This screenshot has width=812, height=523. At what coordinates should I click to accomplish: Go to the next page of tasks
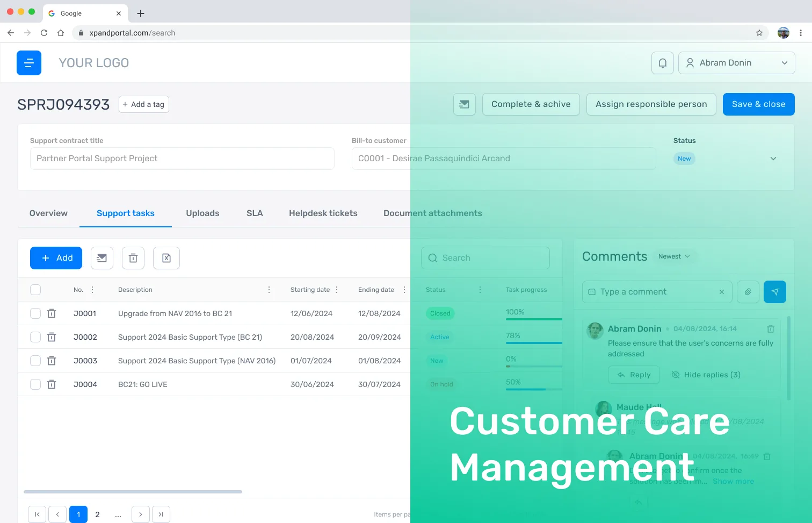141,514
